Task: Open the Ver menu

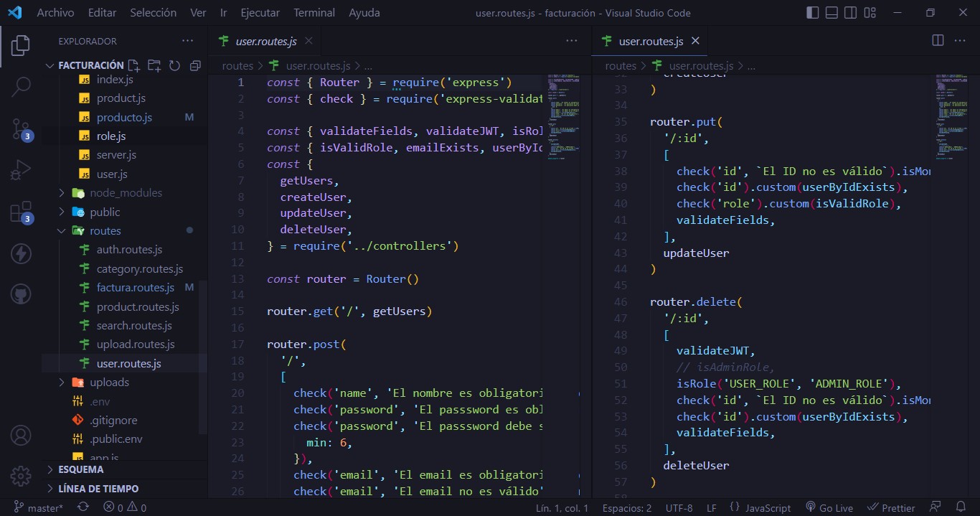Action: (198, 12)
